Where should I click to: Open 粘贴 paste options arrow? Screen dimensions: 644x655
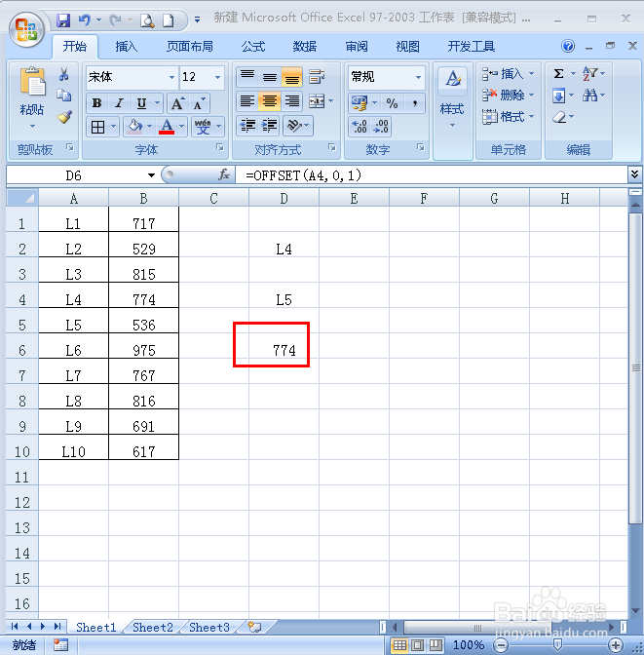coord(32,126)
